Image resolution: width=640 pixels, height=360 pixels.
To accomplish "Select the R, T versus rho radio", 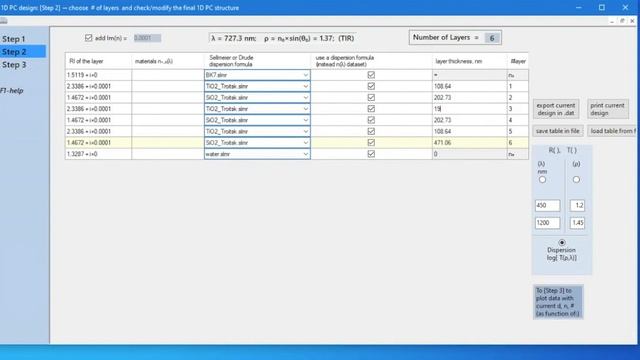I will coord(576,180).
